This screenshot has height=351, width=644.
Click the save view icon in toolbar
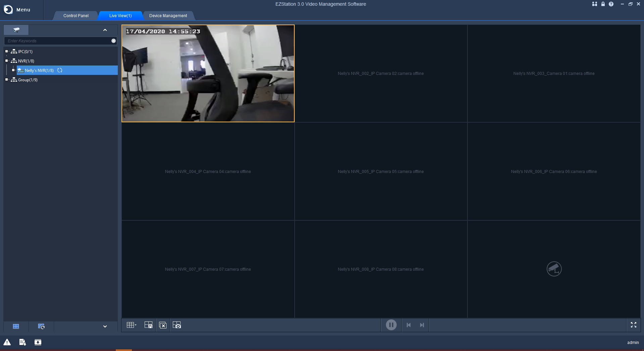(x=148, y=325)
